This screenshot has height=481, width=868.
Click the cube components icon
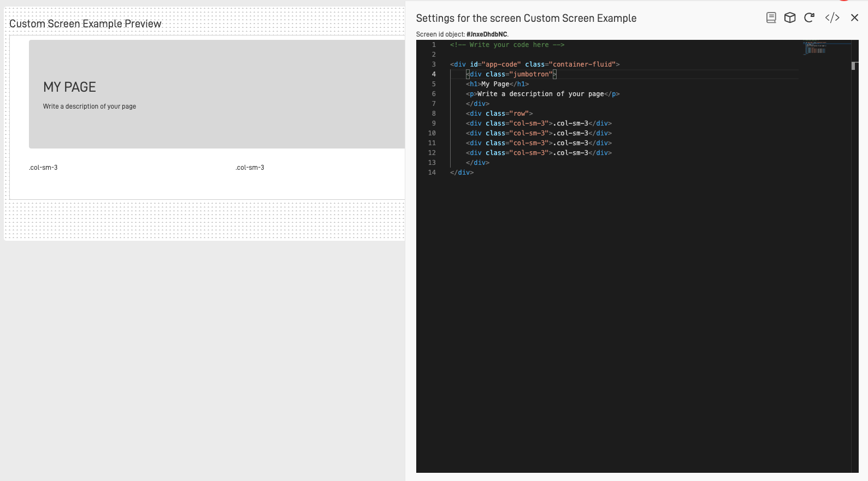tap(790, 18)
